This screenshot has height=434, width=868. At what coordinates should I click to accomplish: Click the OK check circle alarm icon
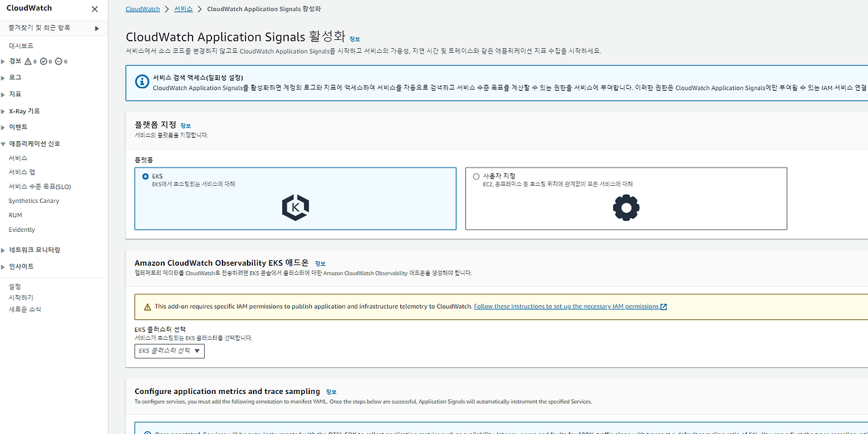click(43, 61)
